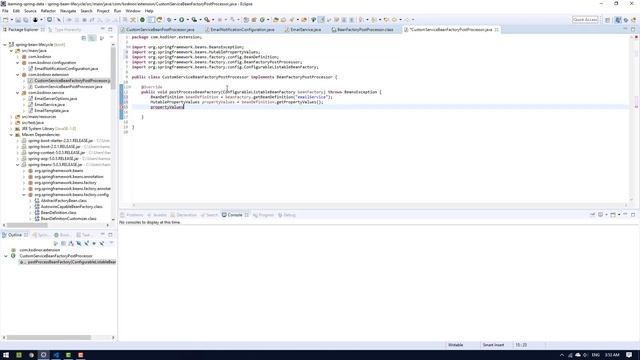Collapse the com.kodinor.service package

18,93
